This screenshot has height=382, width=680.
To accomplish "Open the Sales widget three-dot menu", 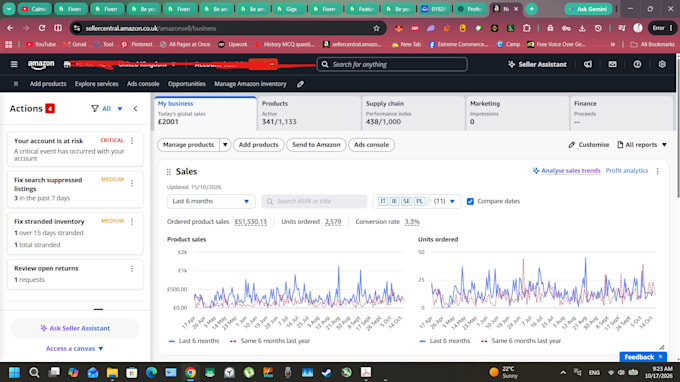I will tap(657, 171).
